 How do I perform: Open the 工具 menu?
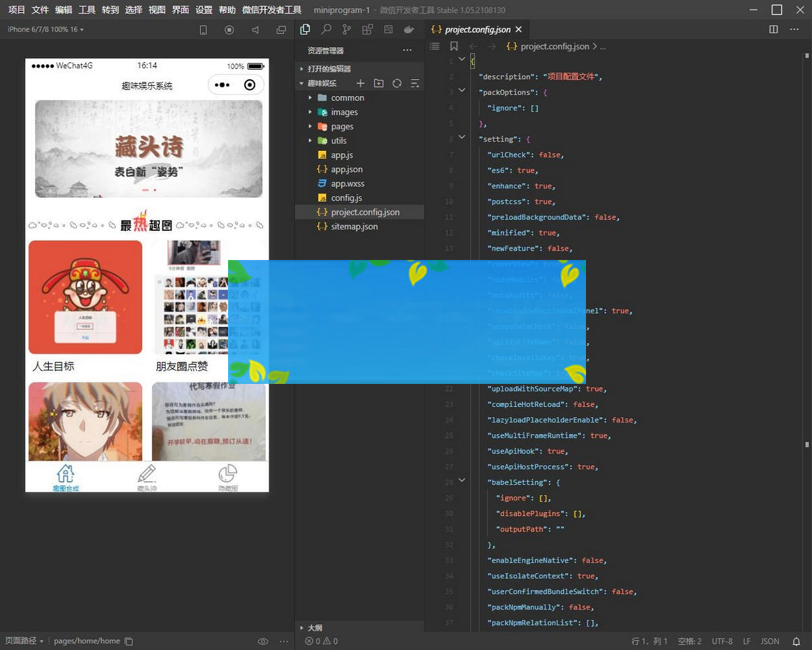[87, 10]
